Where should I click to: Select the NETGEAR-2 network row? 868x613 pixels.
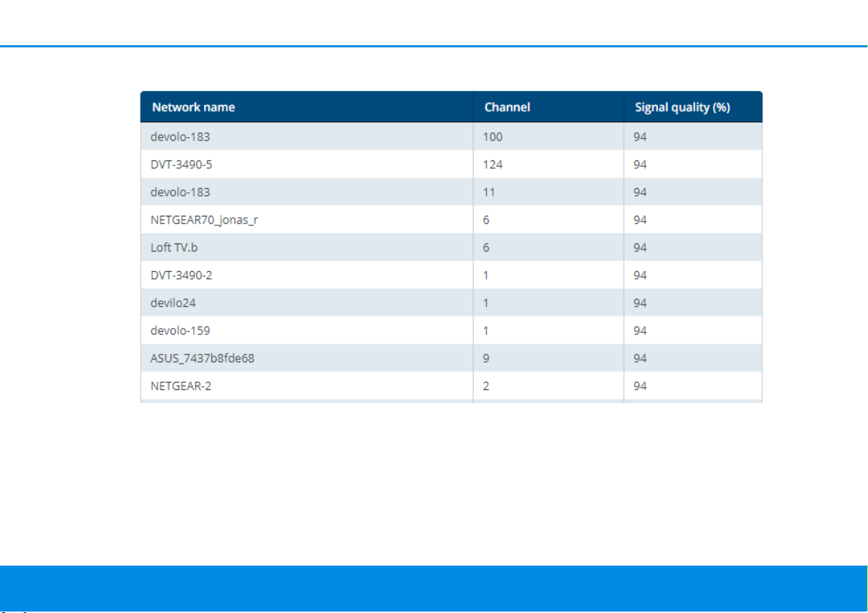click(451, 386)
